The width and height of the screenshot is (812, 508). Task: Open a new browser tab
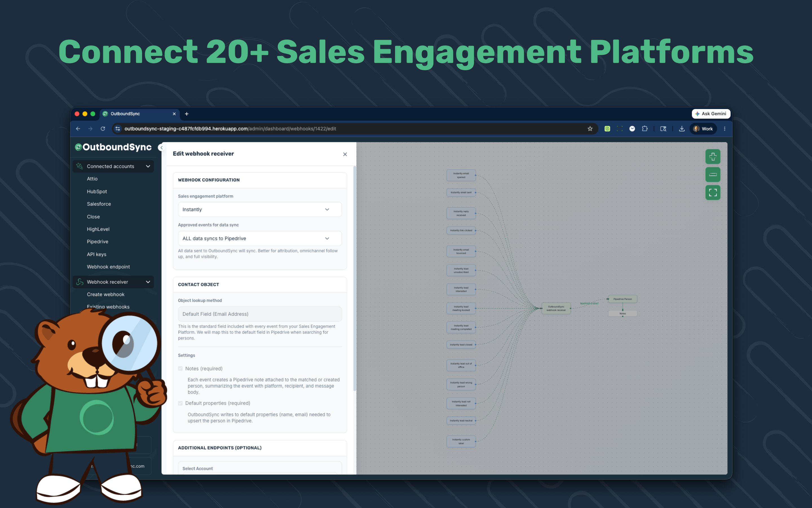[x=187, y=114]
